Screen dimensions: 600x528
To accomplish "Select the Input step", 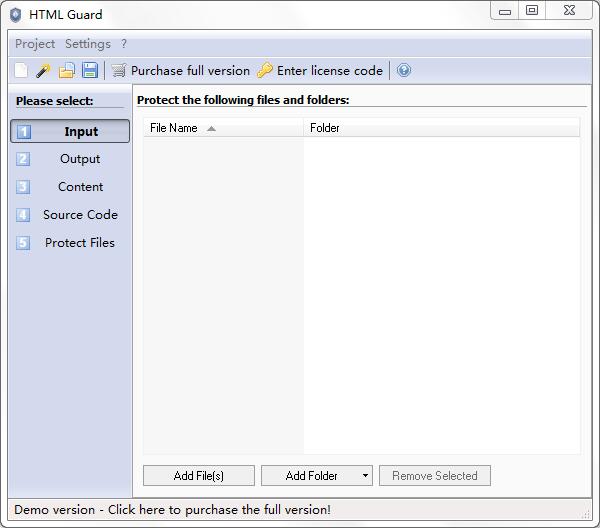I will tap(70, 131).
